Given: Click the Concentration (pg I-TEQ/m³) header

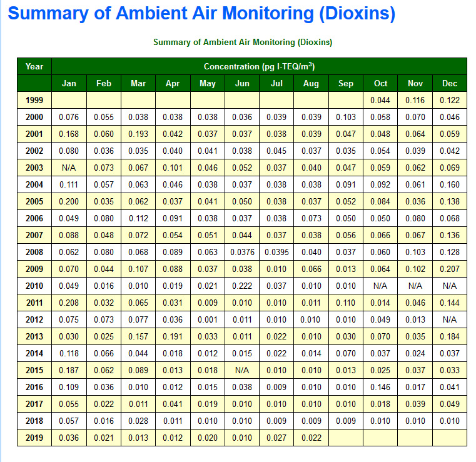Looking at the screenshot, I should tap(259, 66).
